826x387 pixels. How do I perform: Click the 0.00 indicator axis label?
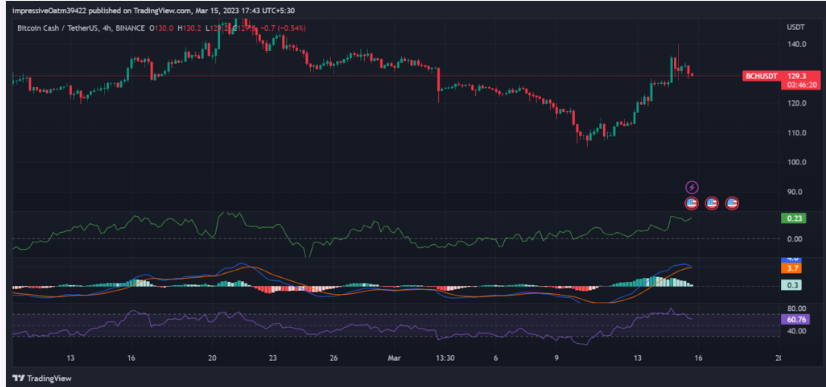pyautogui.click(x=794, y=239)
